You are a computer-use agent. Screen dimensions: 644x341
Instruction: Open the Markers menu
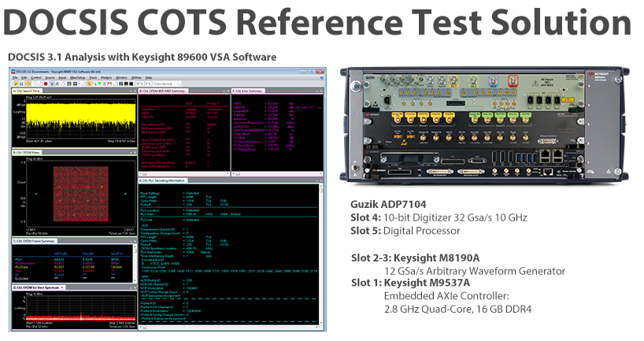pyautogui.click(x=106, y=78)
